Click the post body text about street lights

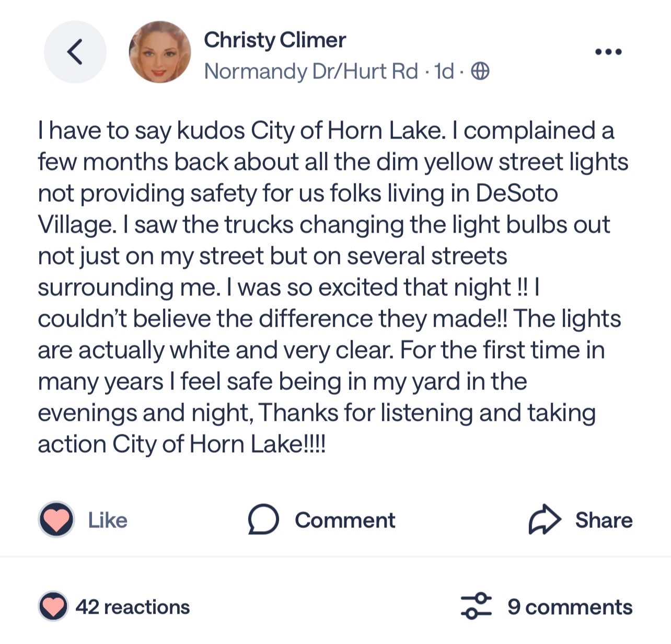point(333,287)
